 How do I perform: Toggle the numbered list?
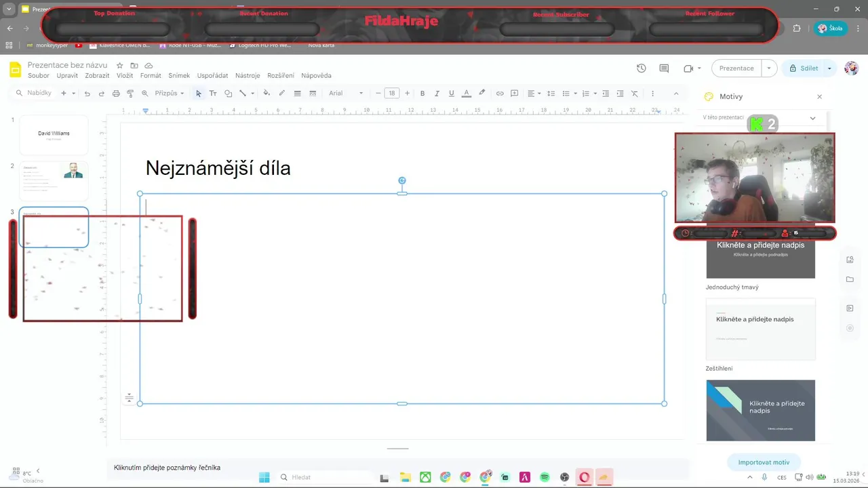click(586, 94)
